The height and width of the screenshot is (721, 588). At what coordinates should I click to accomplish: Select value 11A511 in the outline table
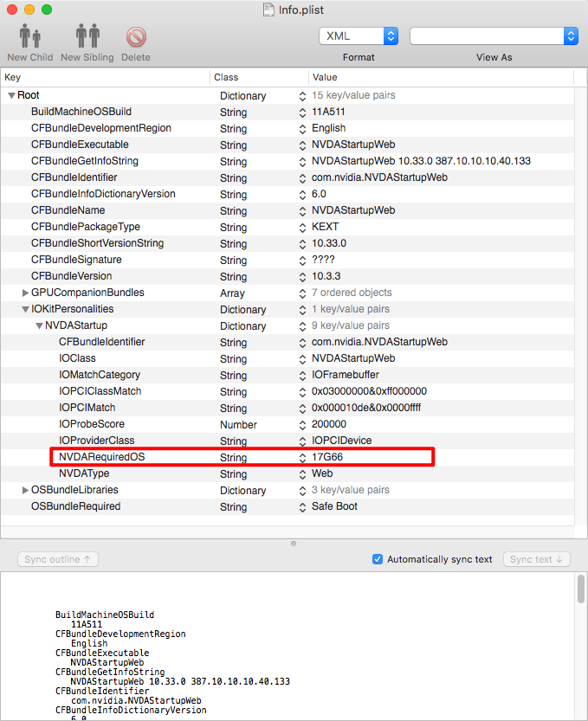click(x=328, y=112)
